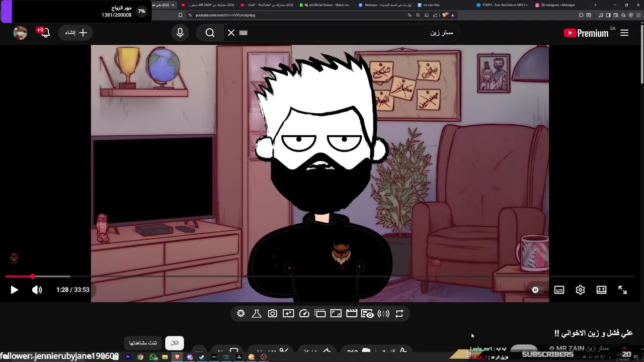Switch to the MR ZAIN (223) YouTube tab
Image resolution: width=644 pixels, height=362 pixels.
[x=207, y=5]
